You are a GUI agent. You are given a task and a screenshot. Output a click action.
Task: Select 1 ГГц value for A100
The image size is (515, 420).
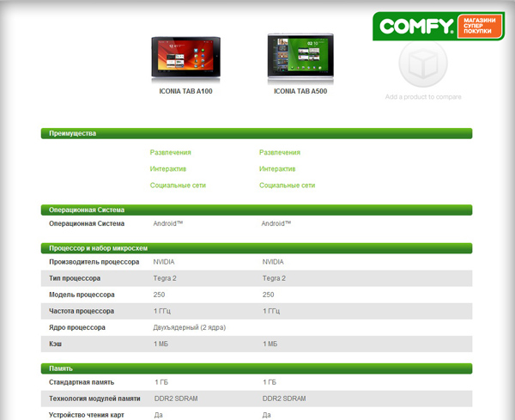click(162, 311)
